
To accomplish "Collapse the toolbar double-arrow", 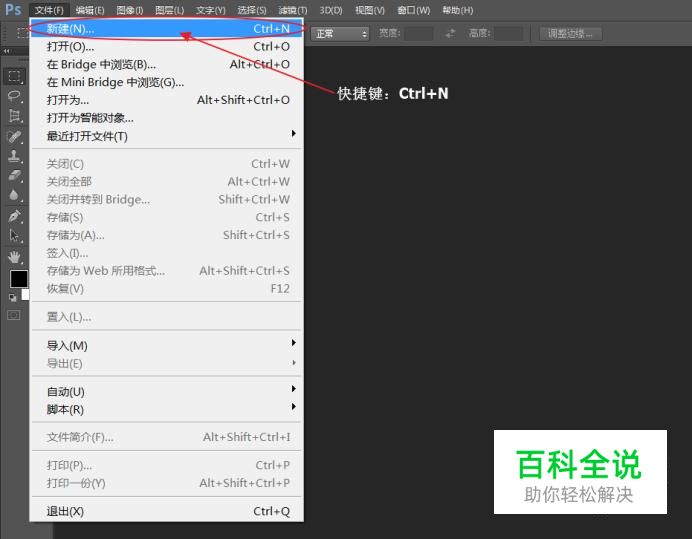I will coord(6,51).
